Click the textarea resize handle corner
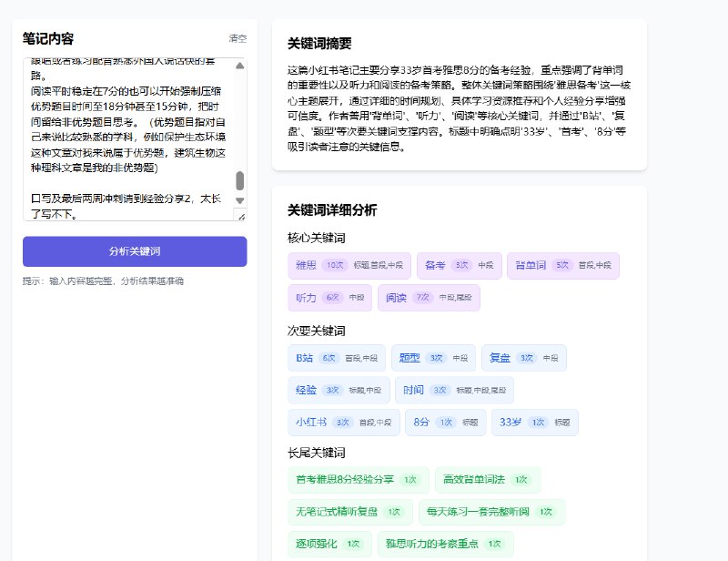 241,216
